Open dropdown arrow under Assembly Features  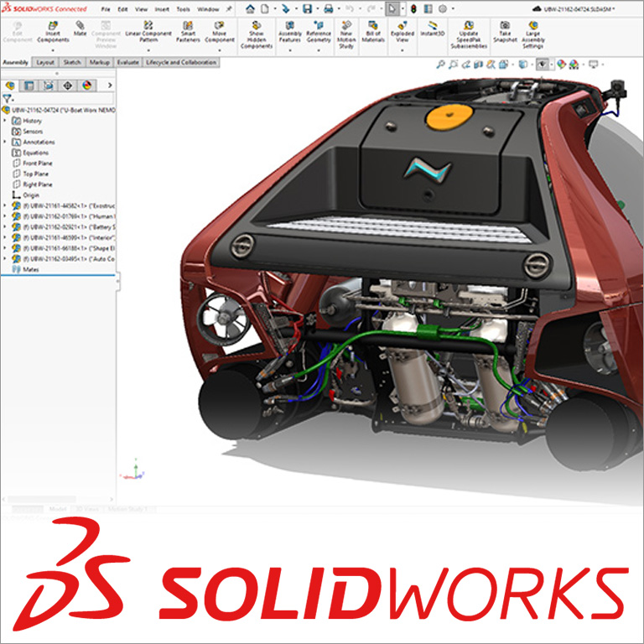[x=290, y=50]
